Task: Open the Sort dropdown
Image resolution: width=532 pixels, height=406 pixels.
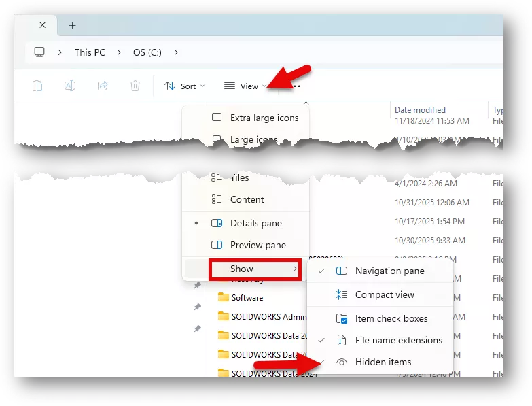Action: (x=185, y=86)
